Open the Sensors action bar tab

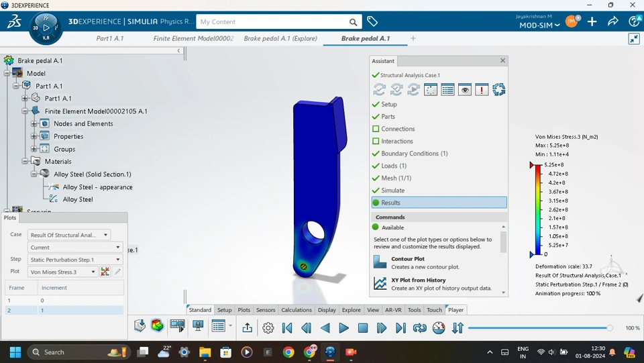(x=266, y=310)
